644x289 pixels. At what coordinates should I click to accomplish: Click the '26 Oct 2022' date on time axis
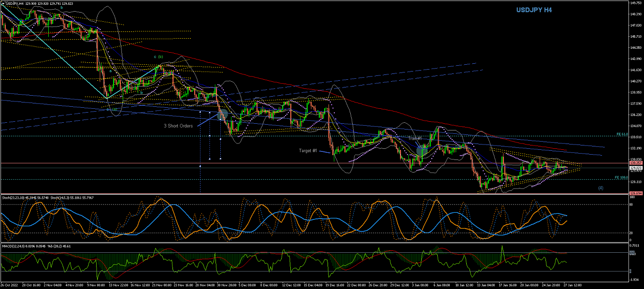click(x=10, y=286)
